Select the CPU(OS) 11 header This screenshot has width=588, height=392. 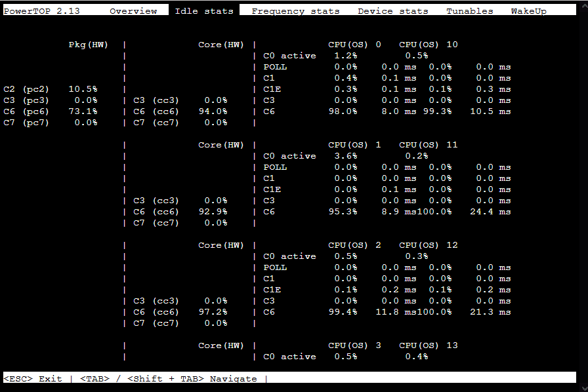429,145
